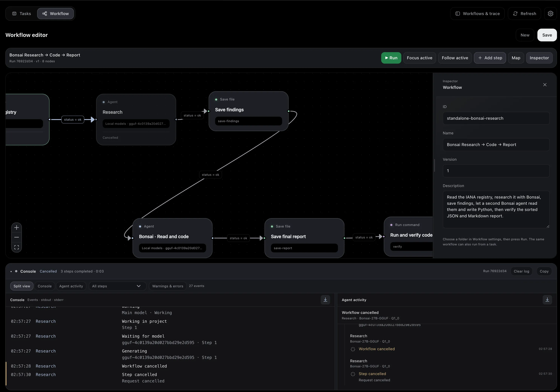The image size is (560, 392).
Task: Click the fit view icon on canvas
Action: click(x=17, y=247)
